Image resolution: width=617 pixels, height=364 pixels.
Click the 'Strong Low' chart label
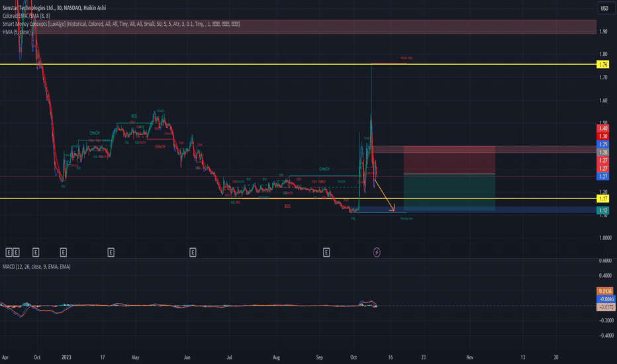406,218
